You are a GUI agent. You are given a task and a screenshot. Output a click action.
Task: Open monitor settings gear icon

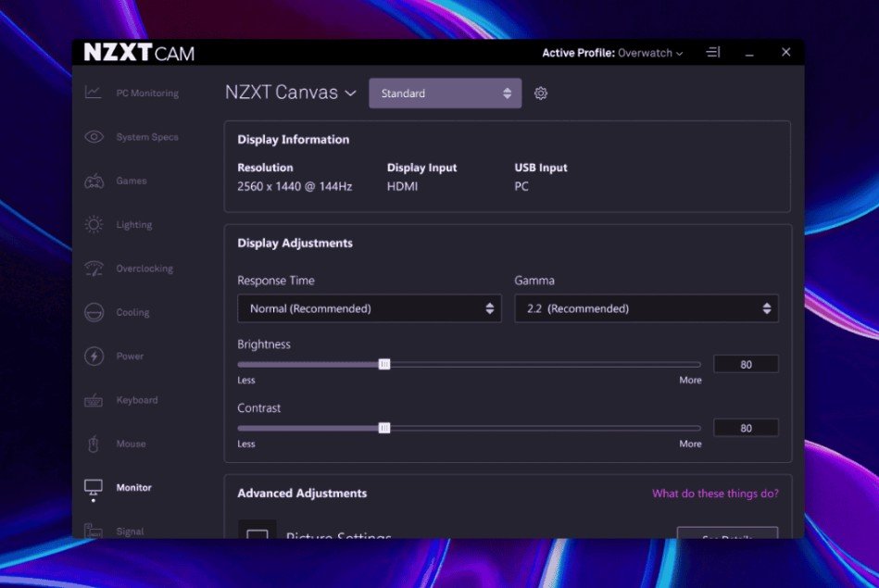[540, 93]
